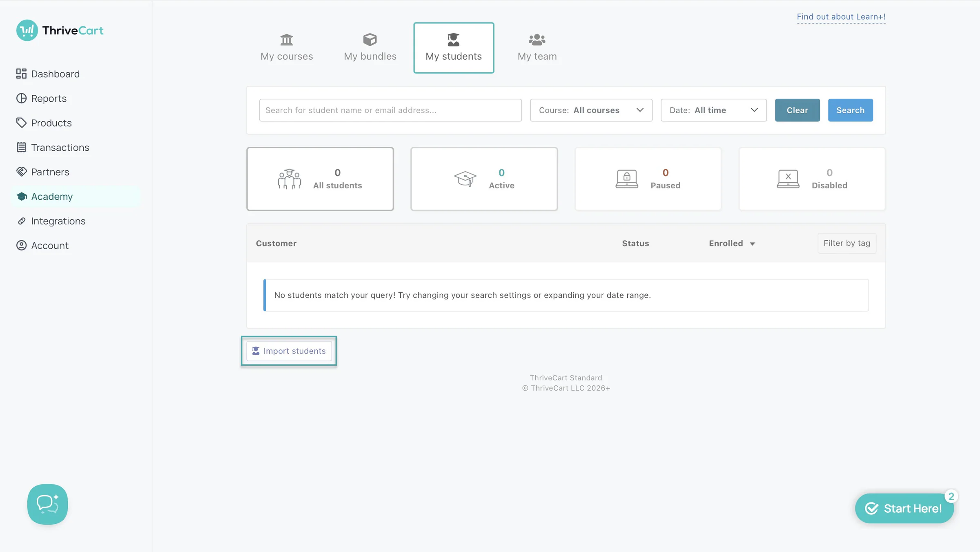Image resolution: width=980 pixels, height=552 pixels.
Task: Select the All students filter card
Action: (x=320, y=179)
